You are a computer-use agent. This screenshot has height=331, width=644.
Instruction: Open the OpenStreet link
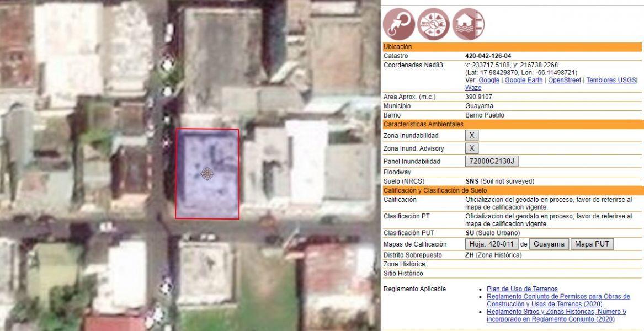coord(565,80)
